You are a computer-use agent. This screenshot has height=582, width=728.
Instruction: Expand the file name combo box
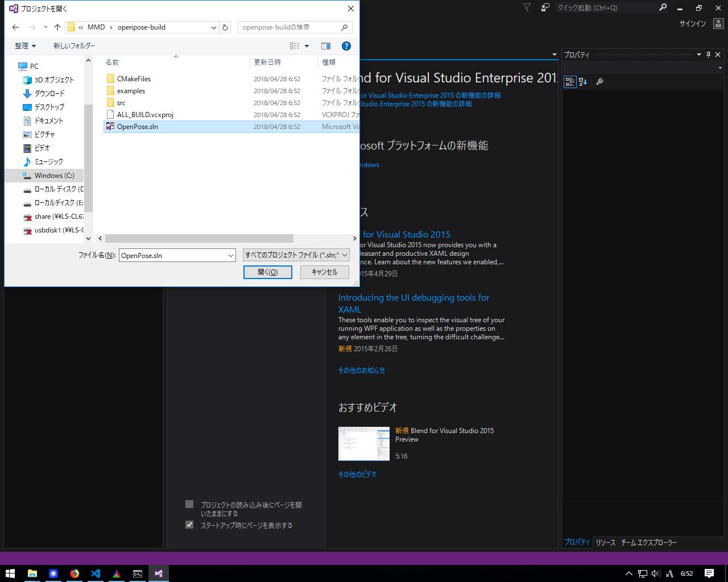(x=230, y=255)
